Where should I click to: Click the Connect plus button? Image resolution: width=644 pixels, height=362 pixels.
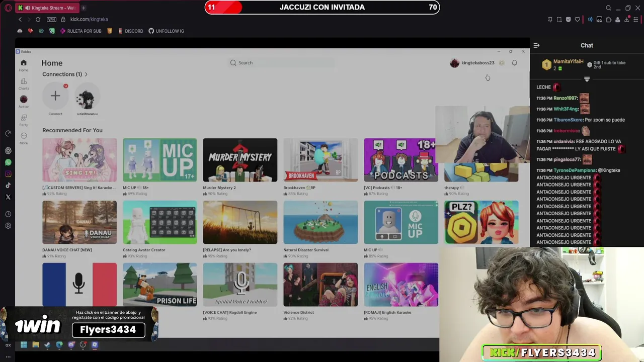tap(55, 96)
